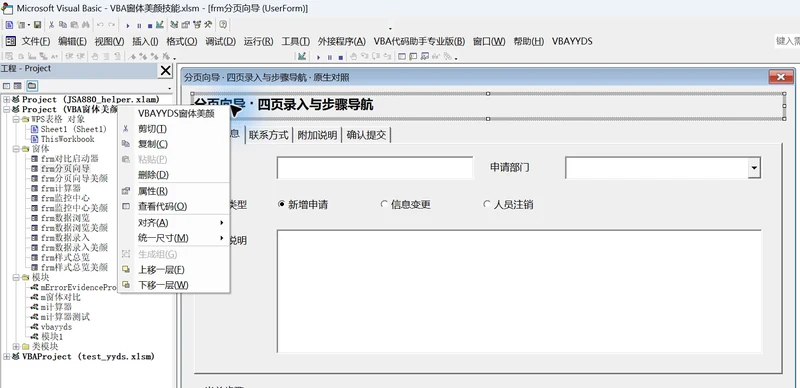Select frm计算器 in the project tree
Image resolution: width=800 pixels, height=388 pixels.
60,188
